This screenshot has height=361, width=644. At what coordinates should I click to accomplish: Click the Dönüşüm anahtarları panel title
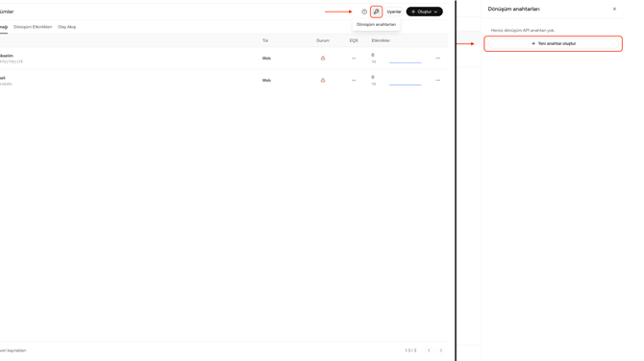click(x=513, y=9)
